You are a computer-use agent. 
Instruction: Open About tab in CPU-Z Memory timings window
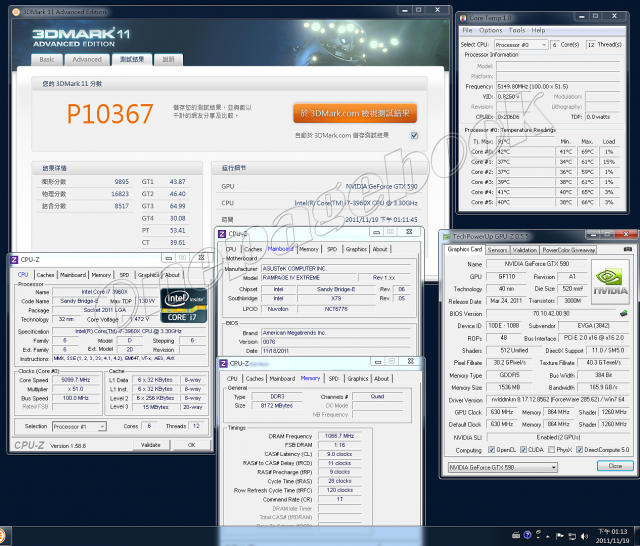[381, 379]
